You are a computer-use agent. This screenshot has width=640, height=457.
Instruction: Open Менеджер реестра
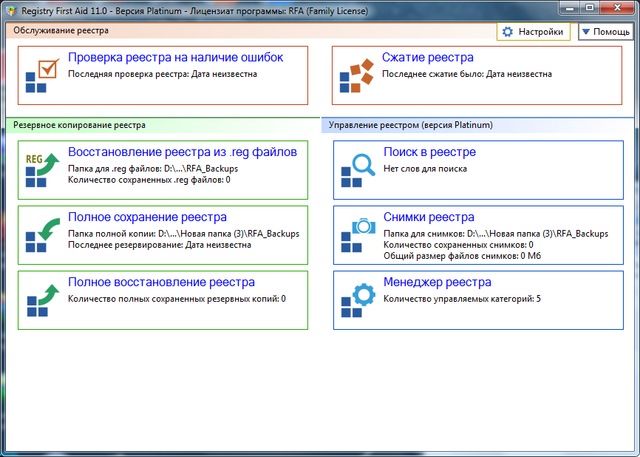pyautogui.click(x=437, y=282)
